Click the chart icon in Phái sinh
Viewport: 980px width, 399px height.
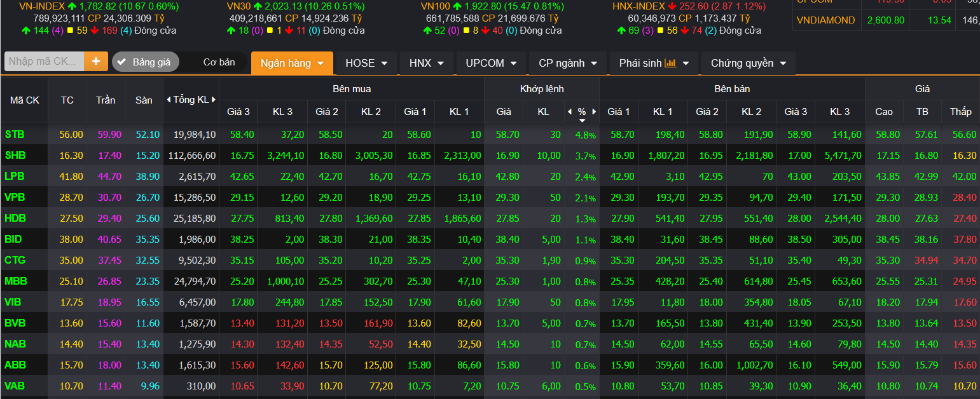[x=670, y=63]
